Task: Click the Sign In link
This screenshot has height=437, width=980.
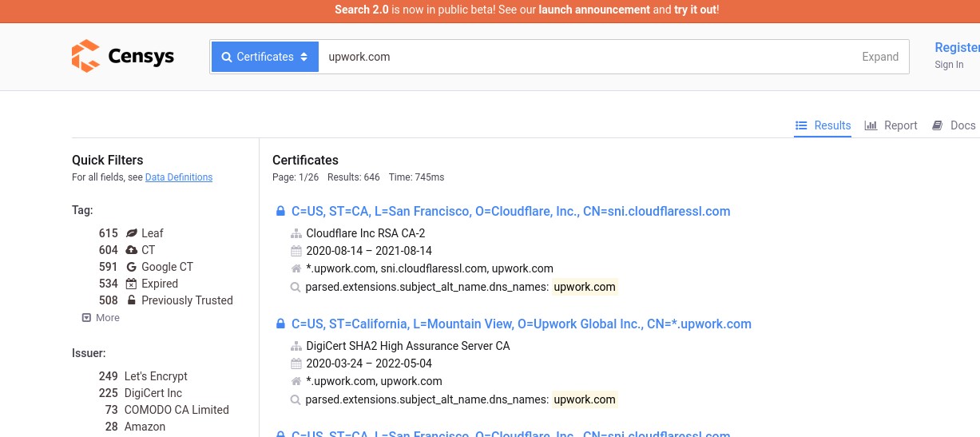Action: point(949,65)
